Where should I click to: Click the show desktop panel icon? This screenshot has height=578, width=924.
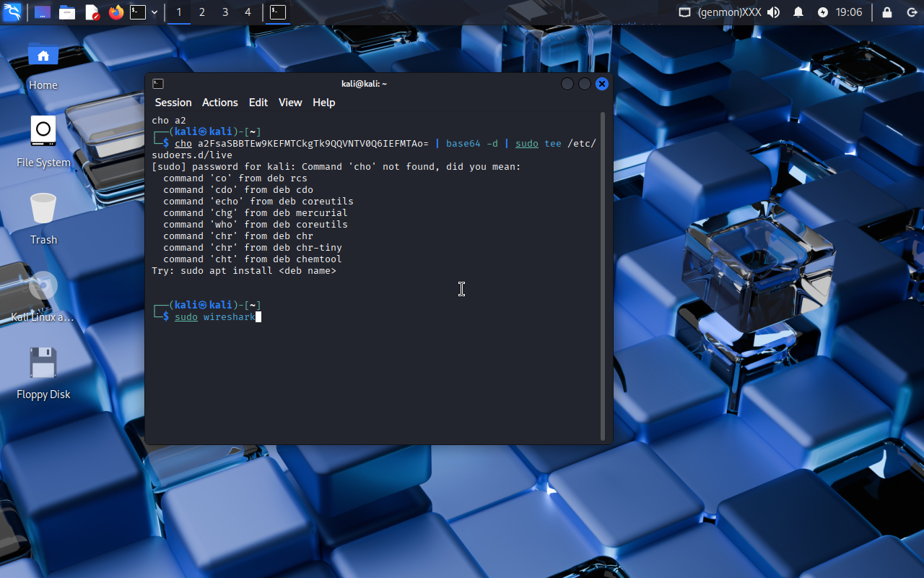pos(43,12)
